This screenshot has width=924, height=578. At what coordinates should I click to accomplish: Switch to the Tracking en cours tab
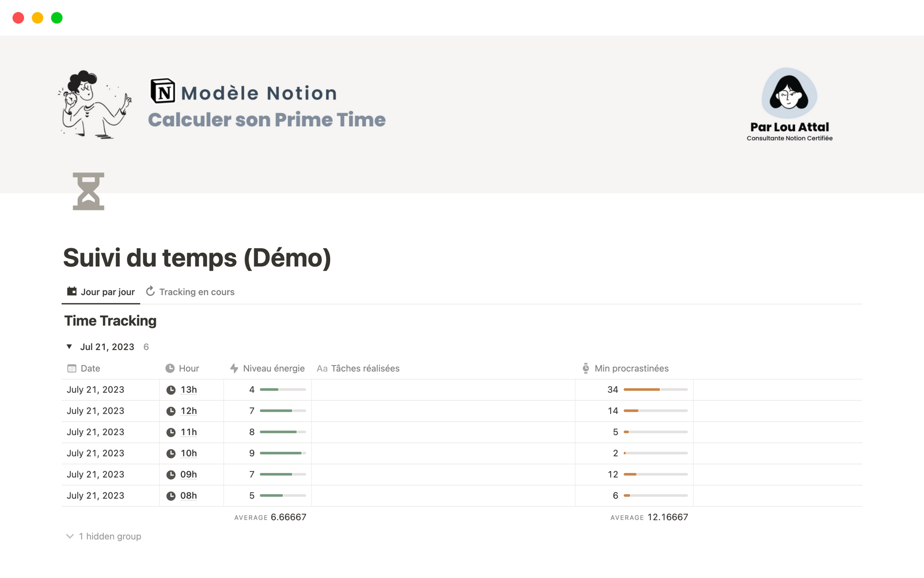coord(190,292)
